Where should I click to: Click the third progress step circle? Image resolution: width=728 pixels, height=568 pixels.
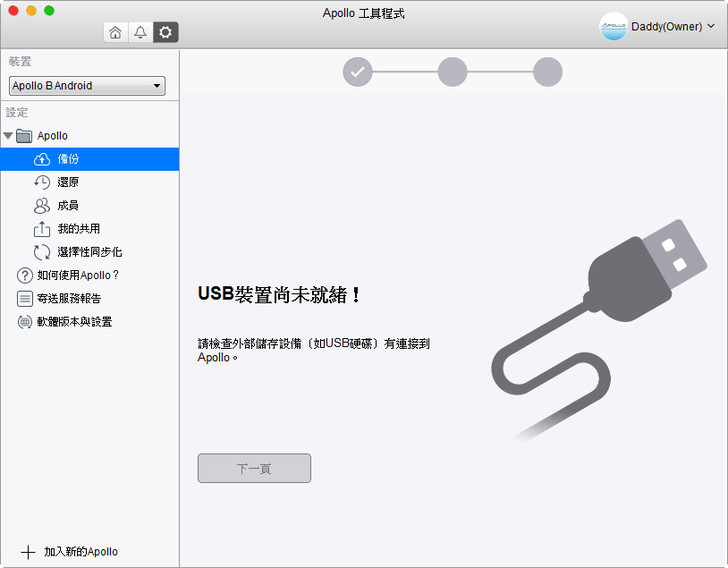click(548, 72)
